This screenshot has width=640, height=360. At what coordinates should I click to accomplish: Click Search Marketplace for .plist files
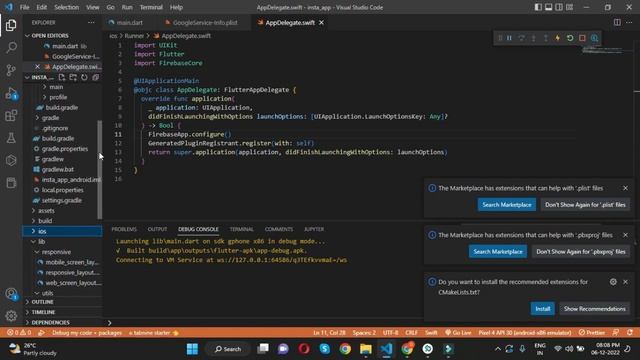click(507, 204)
